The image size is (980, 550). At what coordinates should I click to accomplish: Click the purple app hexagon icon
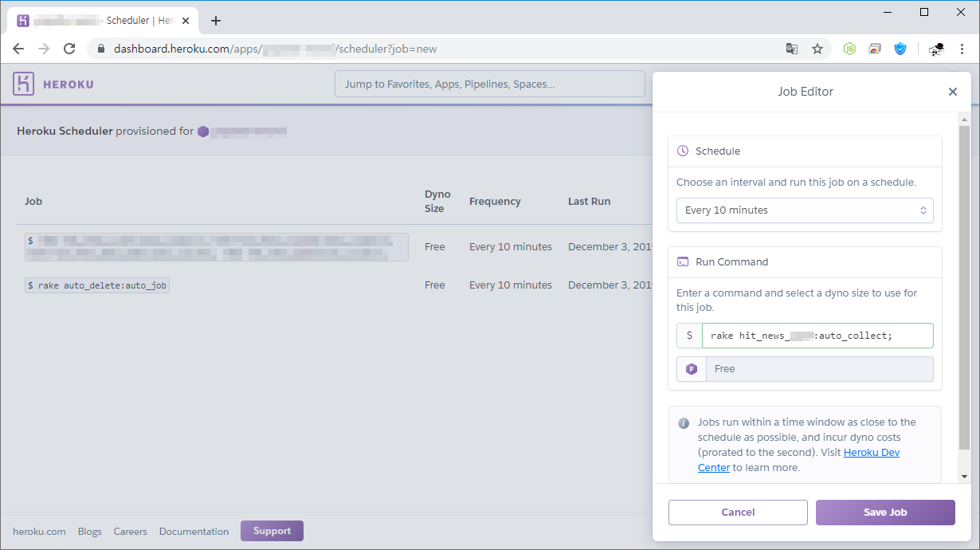point(203,132)
